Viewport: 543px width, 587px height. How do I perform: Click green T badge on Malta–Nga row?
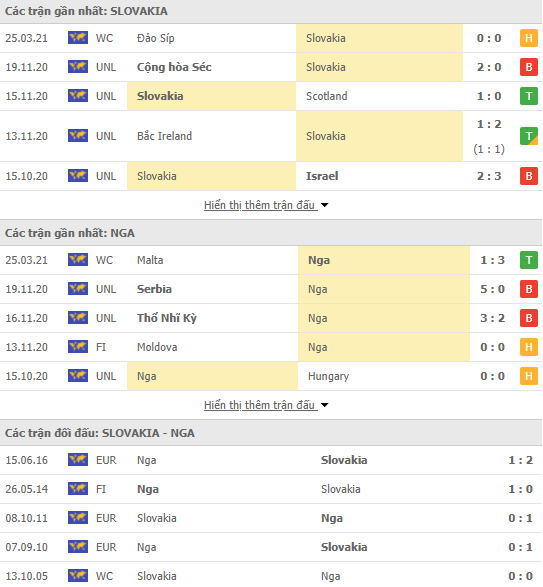(528, 260)
